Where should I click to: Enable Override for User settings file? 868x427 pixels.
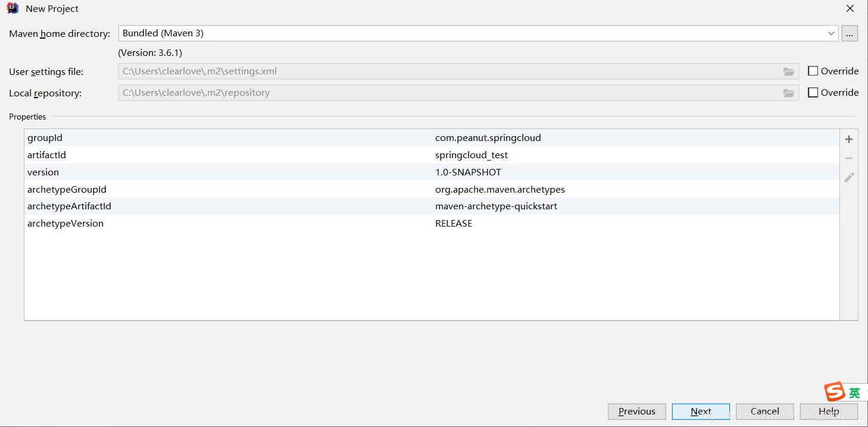(x=813, y=71)
